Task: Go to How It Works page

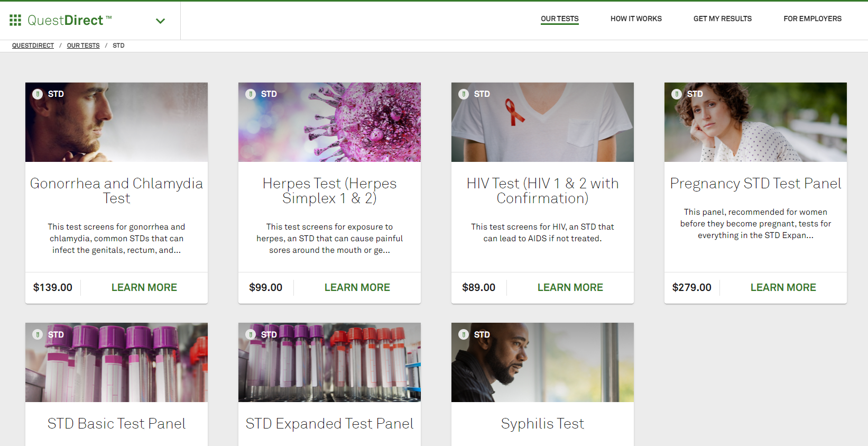Action: [x=636, y=19]
